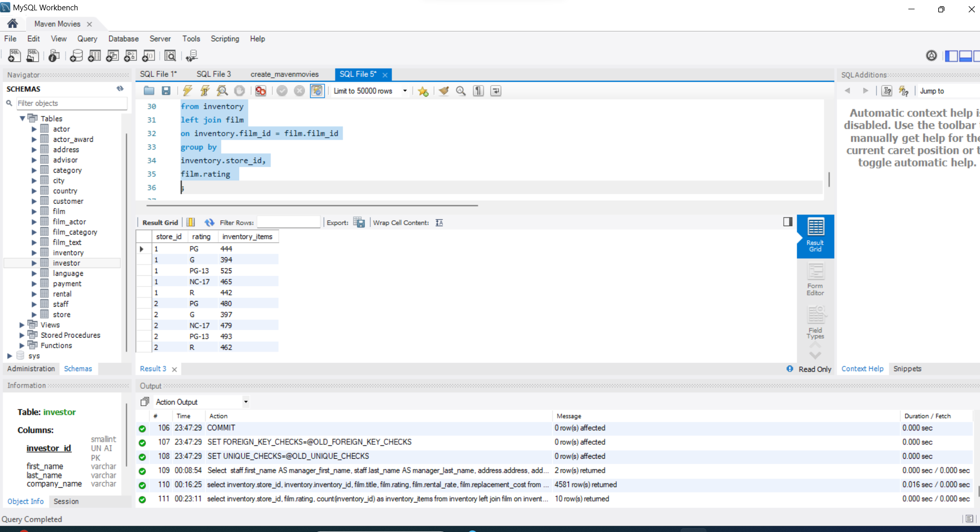Toggle the secondary sidebar panel
This screenshot has height=532, width=980.
(x=788, y=222)
